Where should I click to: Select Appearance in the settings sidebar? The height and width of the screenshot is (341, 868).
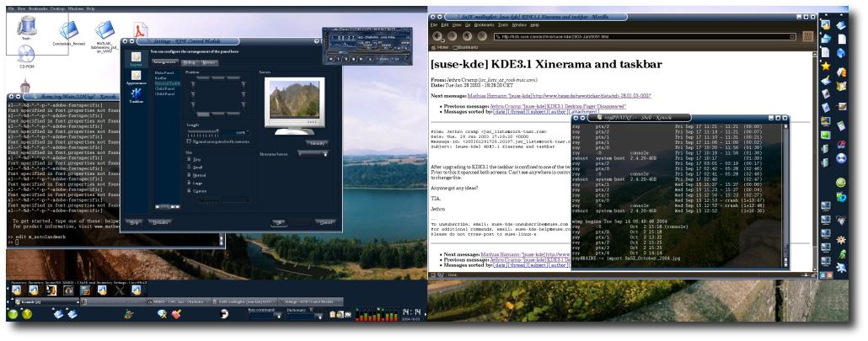[136, 78]
